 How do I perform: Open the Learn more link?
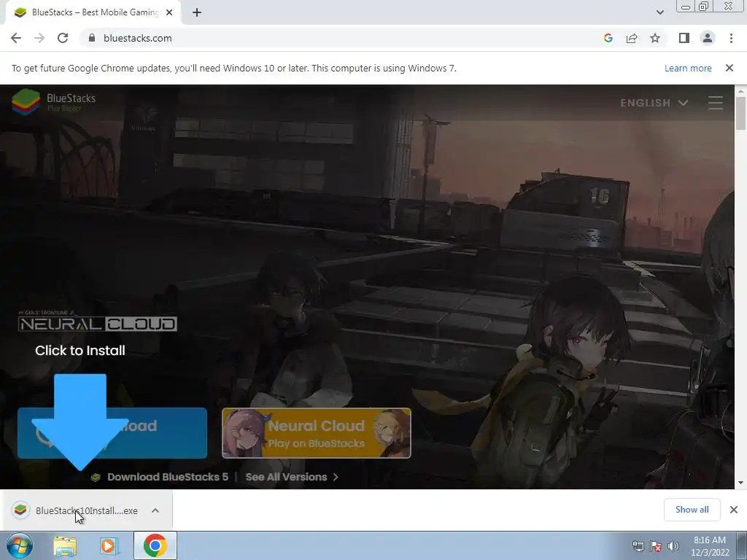pyautogui.click(x=688, y=68)
